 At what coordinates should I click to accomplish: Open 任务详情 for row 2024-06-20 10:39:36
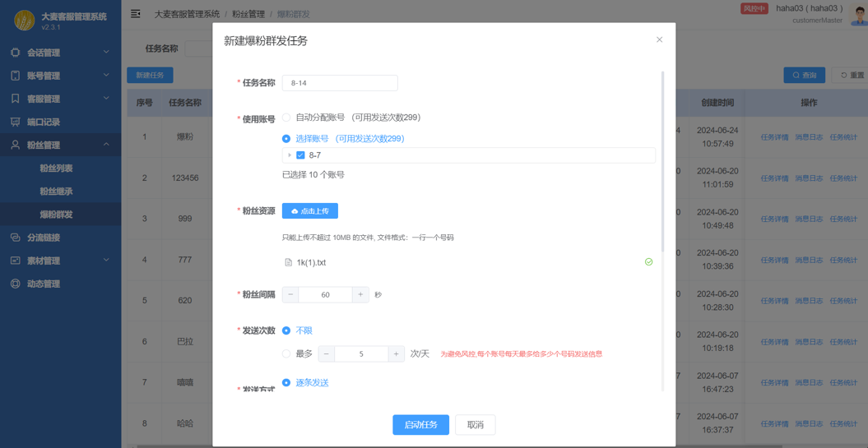[775, 260]
